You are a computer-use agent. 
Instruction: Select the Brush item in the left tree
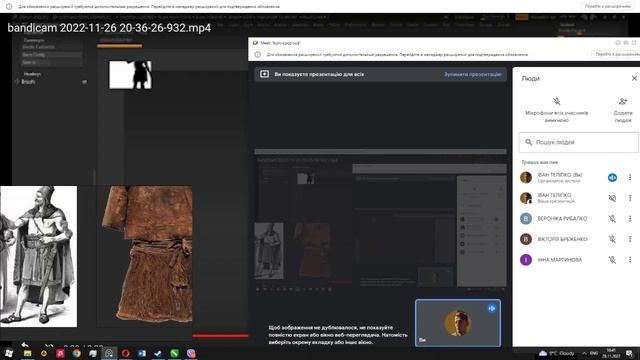point(28,82)
